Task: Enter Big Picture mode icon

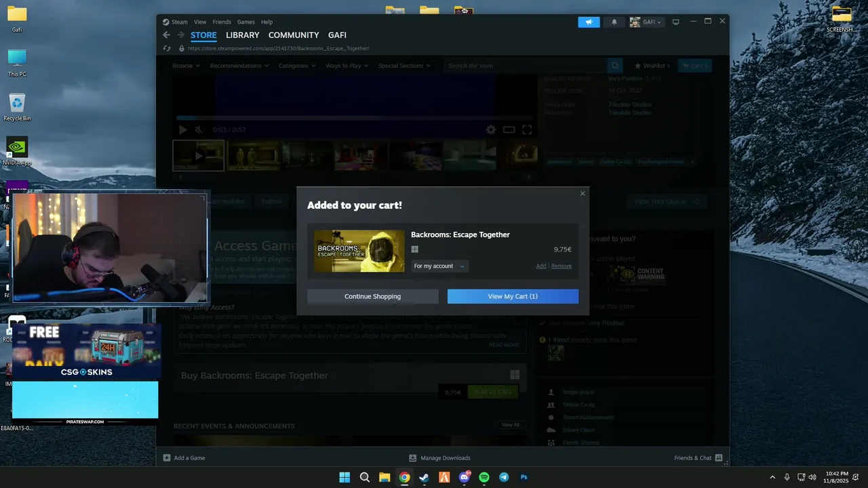Action: pyautogui.click(x=675, y=22)
